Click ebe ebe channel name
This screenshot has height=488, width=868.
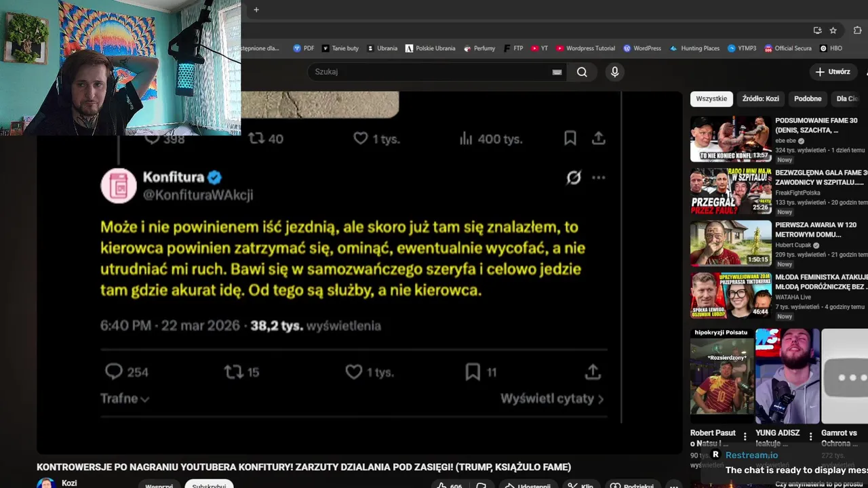786,141
